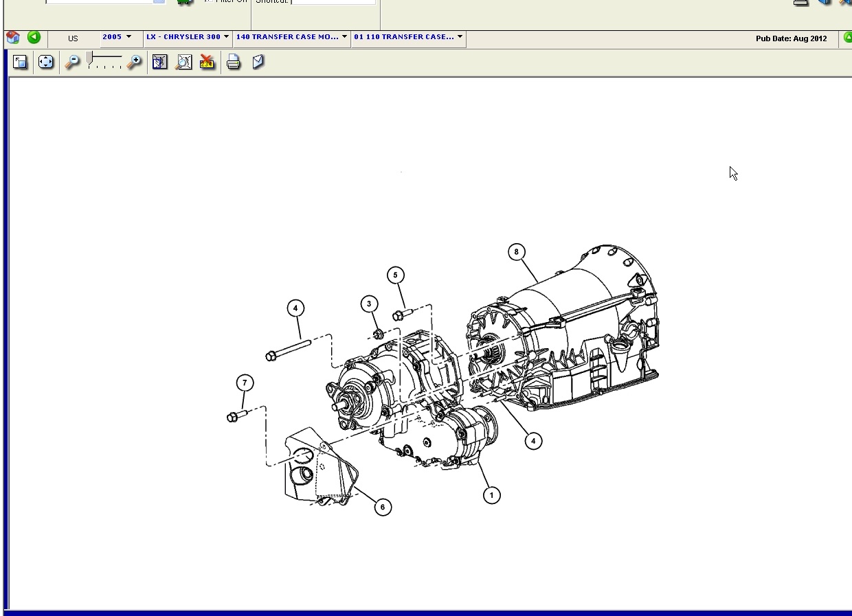Click the restore window view icon
Image resolution: width=852 pixels, height=616 pixels.
[x=20, y=62]
